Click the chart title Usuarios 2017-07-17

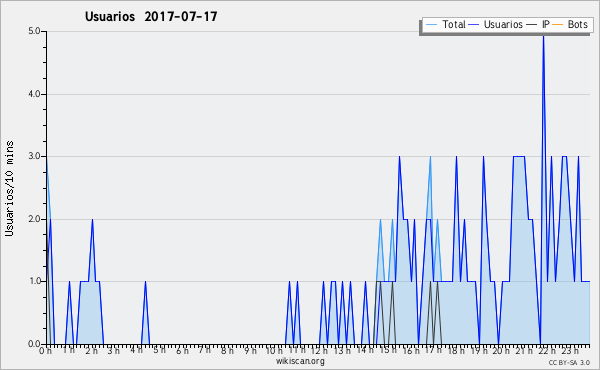pyautogui.click(x=151, y=16)
